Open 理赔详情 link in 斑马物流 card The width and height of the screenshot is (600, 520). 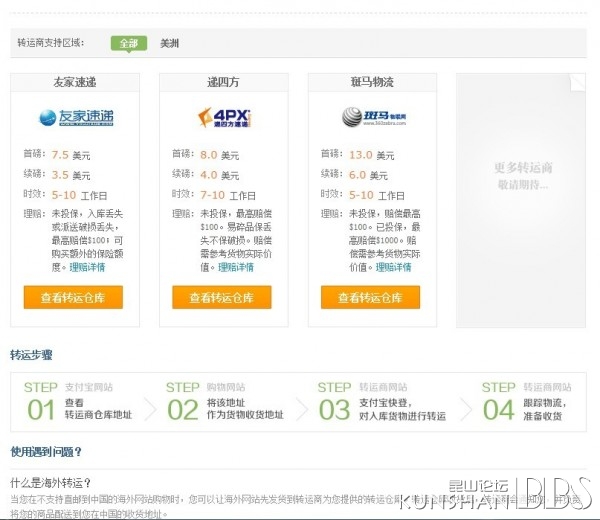point(393,267)
